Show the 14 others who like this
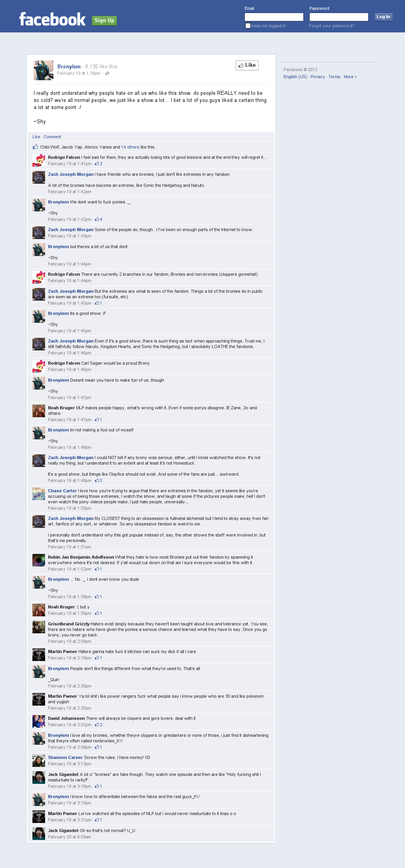Screen dimensions: 405x868 point(130,147)
